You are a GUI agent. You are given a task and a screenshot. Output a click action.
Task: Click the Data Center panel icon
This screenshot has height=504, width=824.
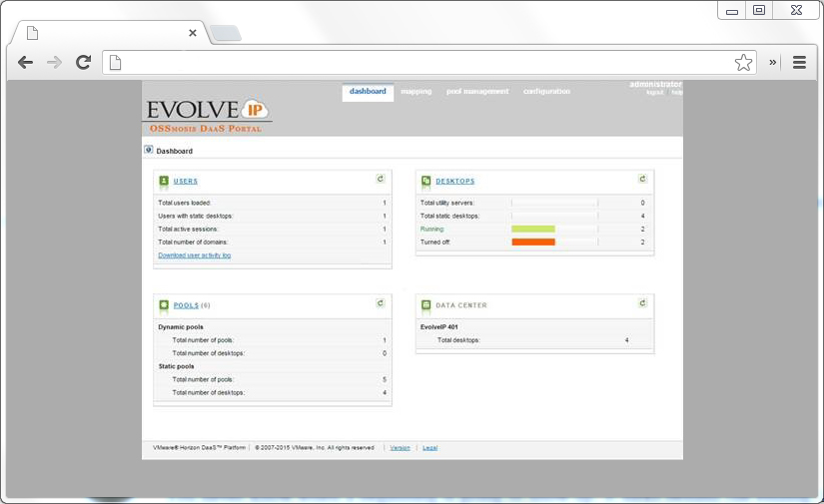[x=425, y=305]
